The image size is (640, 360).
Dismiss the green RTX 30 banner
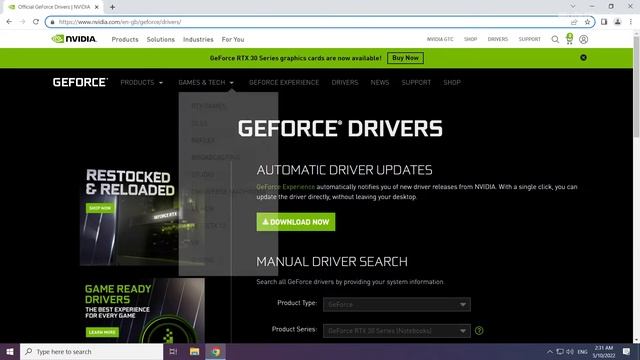583,58
